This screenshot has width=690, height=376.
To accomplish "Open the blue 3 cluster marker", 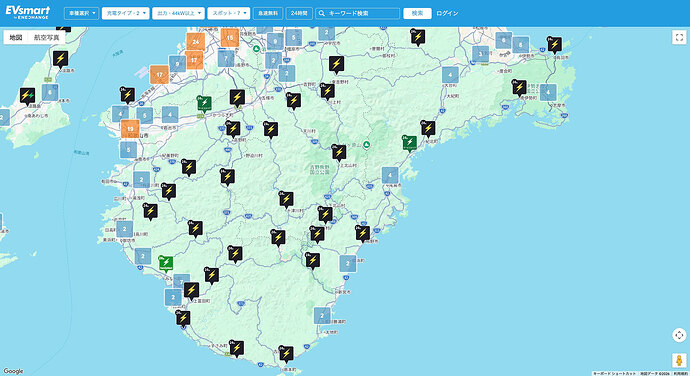I will [481, 54].
